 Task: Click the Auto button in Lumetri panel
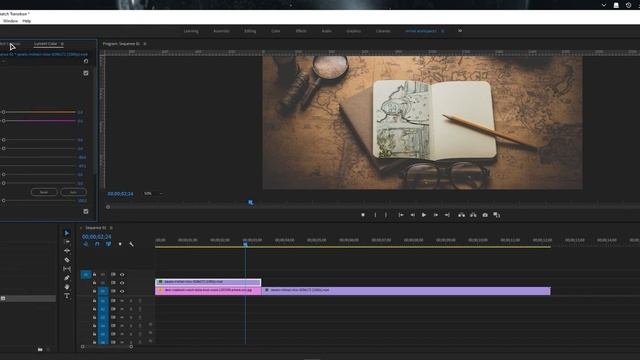coord(73,192)
